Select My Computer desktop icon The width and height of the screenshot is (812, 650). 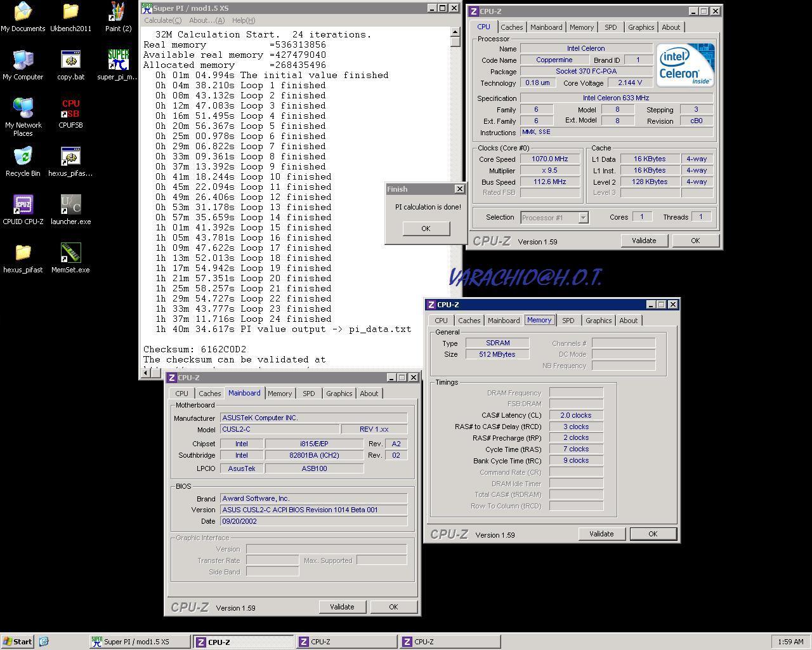23,65
